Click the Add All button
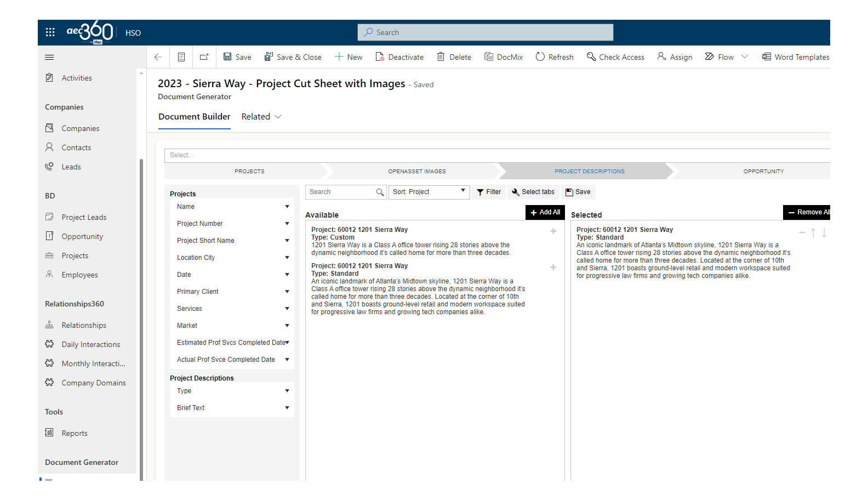This screenshot has width=868, height=500. pyautogui.click(x=545, y=212)
